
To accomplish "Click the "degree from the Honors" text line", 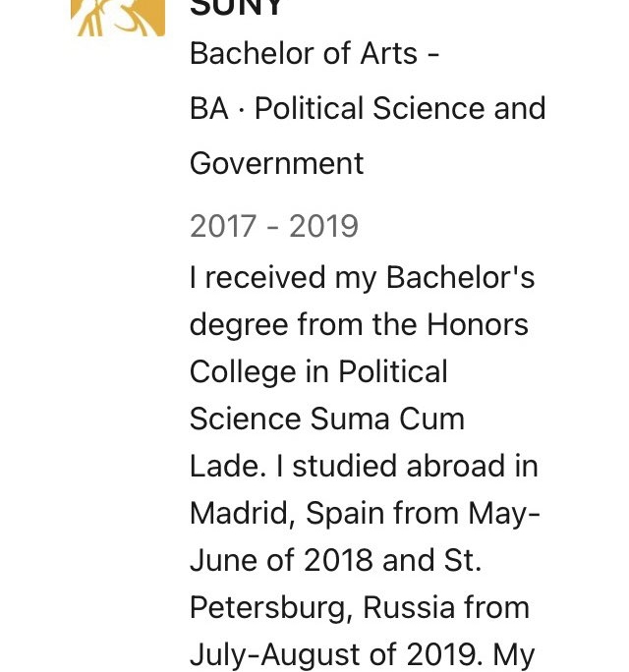I will pyautogui.click(x=359, y=325).
